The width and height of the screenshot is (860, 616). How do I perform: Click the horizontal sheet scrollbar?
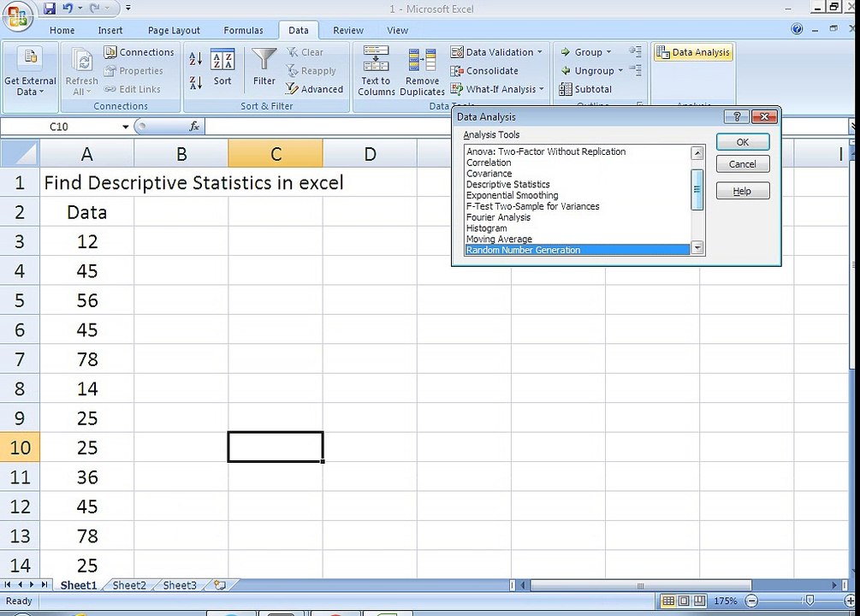641,585
